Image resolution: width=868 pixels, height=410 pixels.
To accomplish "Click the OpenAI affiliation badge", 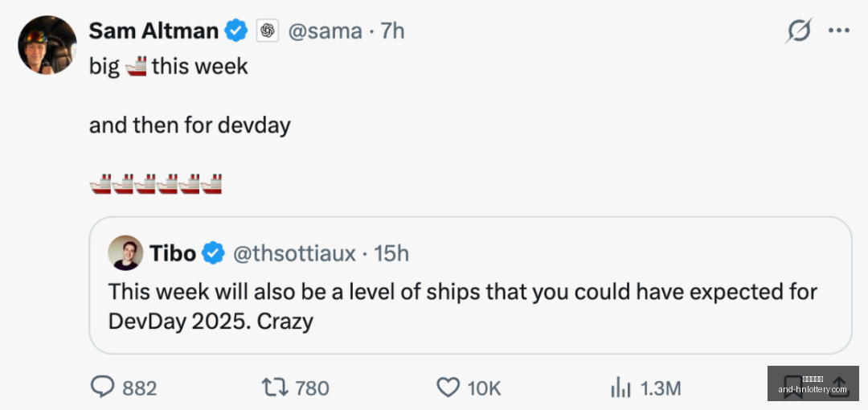I will pos(268,31).
